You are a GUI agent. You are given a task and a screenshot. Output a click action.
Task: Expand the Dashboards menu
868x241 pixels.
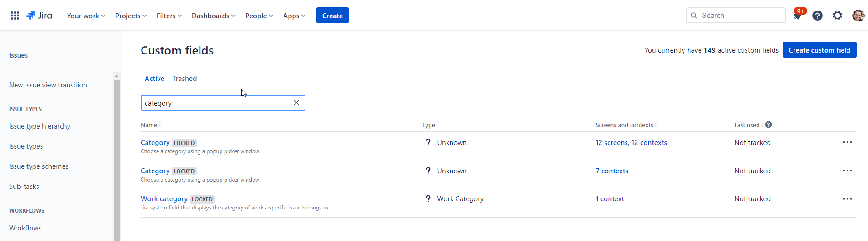pos(213,16)
